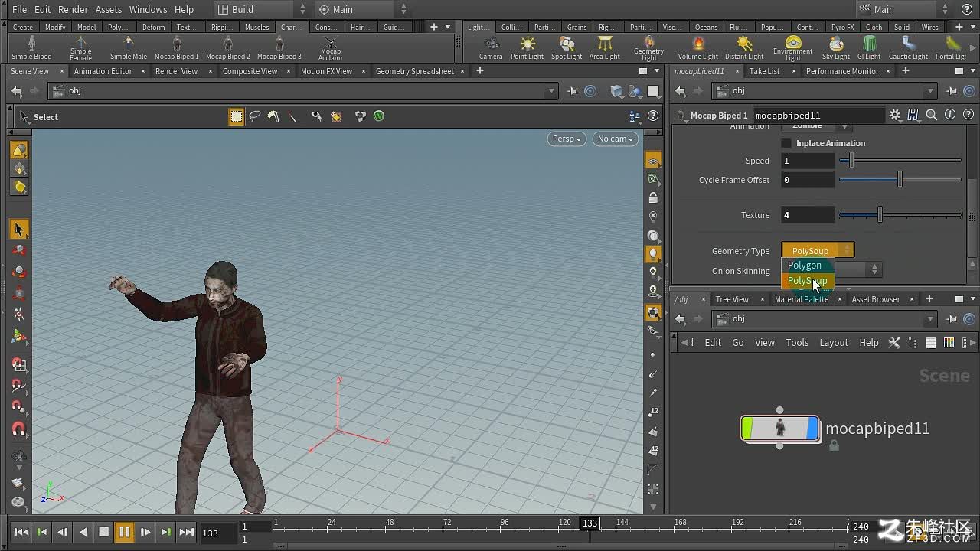Create a Sky Light
980x551 pixels.
pos(835,47)
